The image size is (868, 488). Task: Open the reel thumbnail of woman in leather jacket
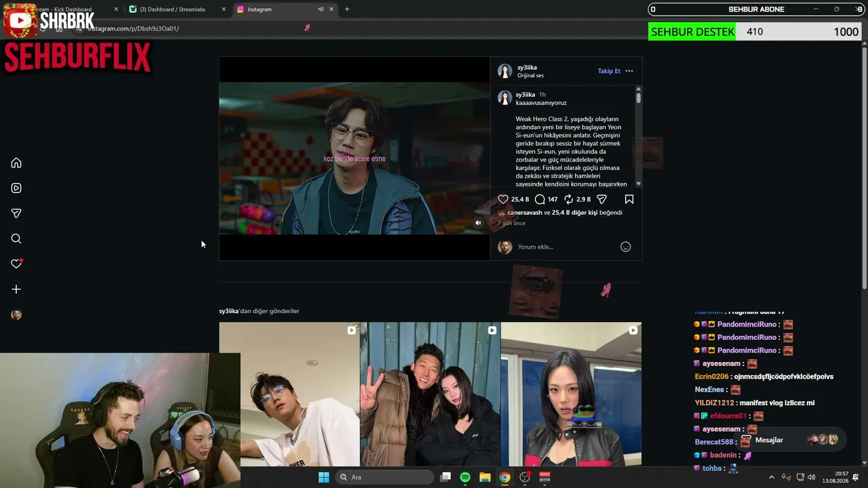[571, 394]
